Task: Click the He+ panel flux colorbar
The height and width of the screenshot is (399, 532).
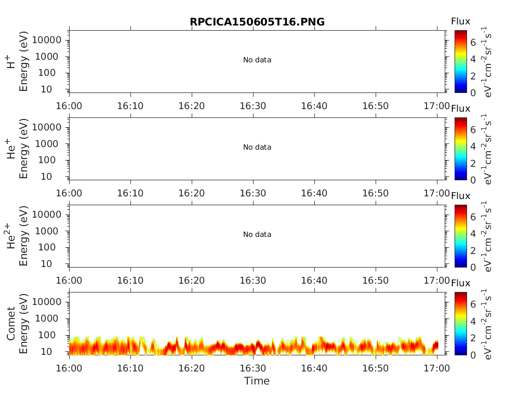Action: [x=461, y=149]
